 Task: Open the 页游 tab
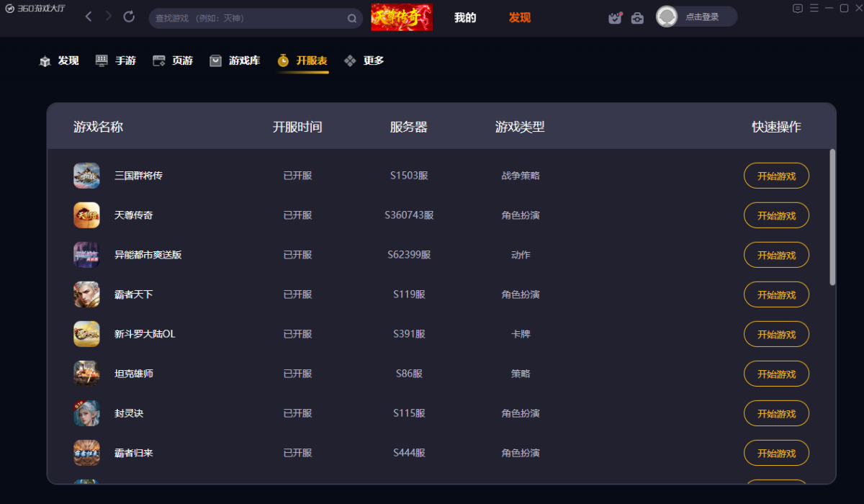coord(174,61)
